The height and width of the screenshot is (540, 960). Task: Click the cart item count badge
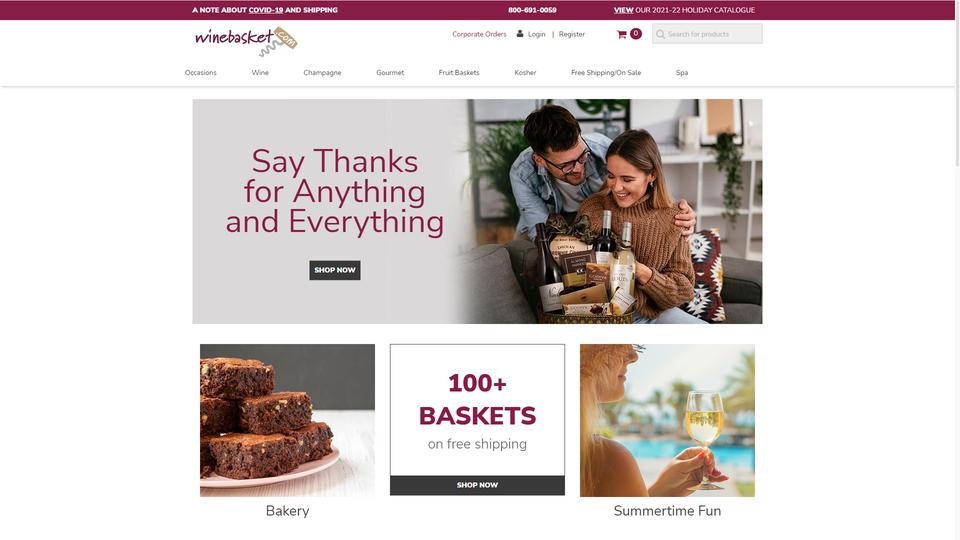pyautogui.click(x=636, y=34)
